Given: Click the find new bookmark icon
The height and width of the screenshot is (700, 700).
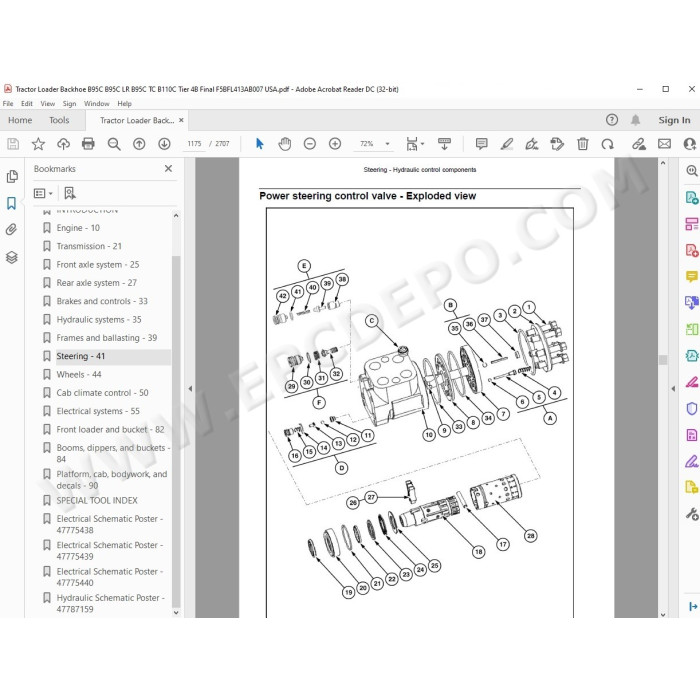Looking at the screenshot, I should pyautogui.click(x=70, y=193).
